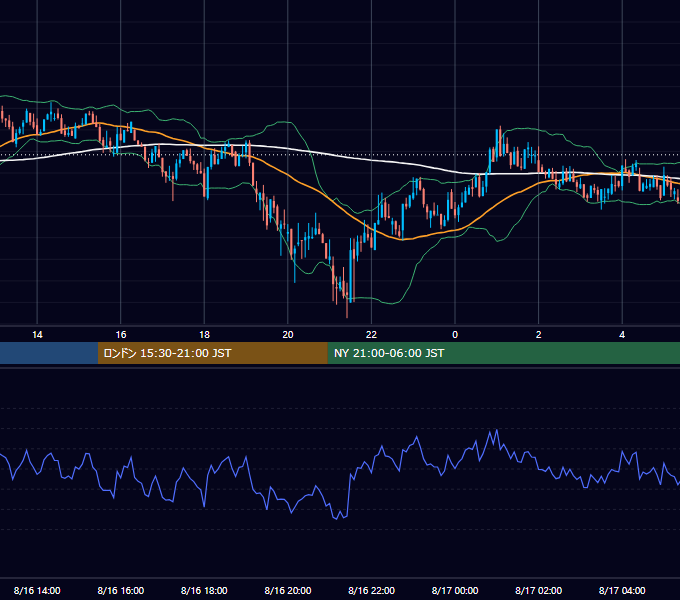Select the 2 hour label on upper axis
This screenshot has height=600, width=680.
tap(539, 335)
